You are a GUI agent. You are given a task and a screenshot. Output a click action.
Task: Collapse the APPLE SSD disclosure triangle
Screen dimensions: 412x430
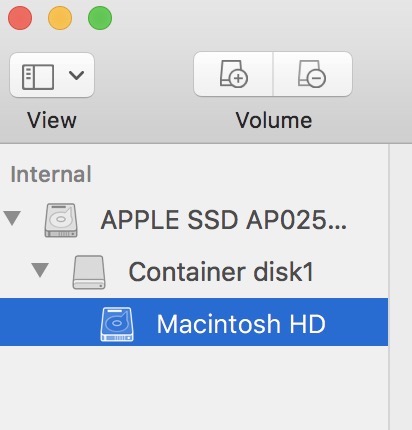[13, 218]
